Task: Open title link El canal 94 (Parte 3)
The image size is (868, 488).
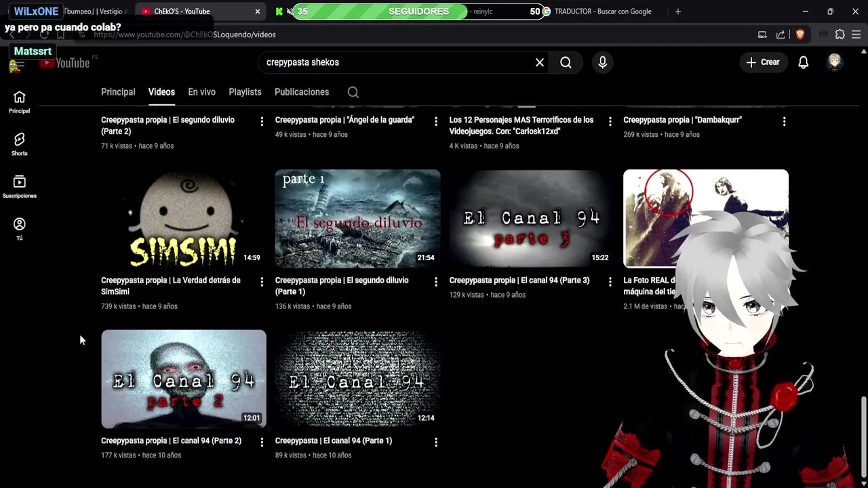Action: pos(519,281)
